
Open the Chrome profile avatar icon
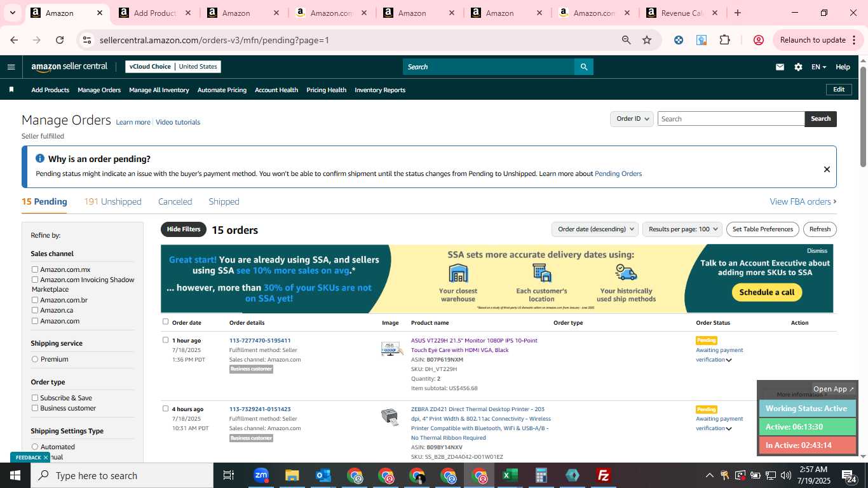pyautogui.click(x=758, y=40)
